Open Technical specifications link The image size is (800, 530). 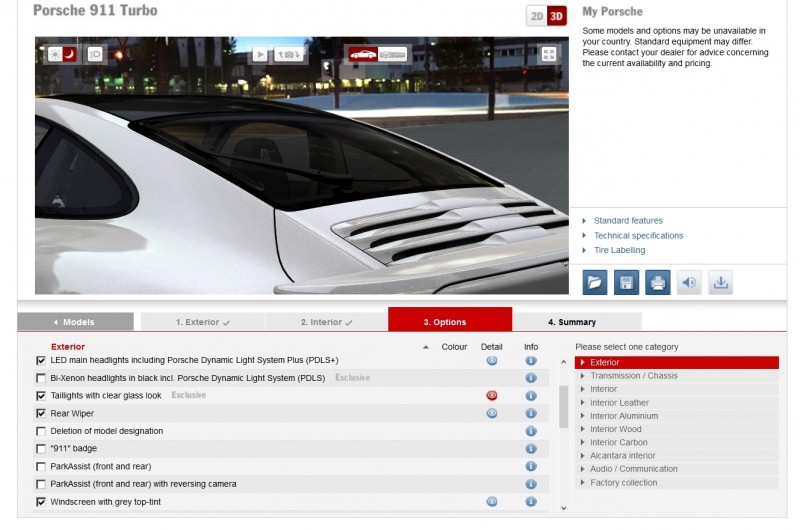pos(638,236)
